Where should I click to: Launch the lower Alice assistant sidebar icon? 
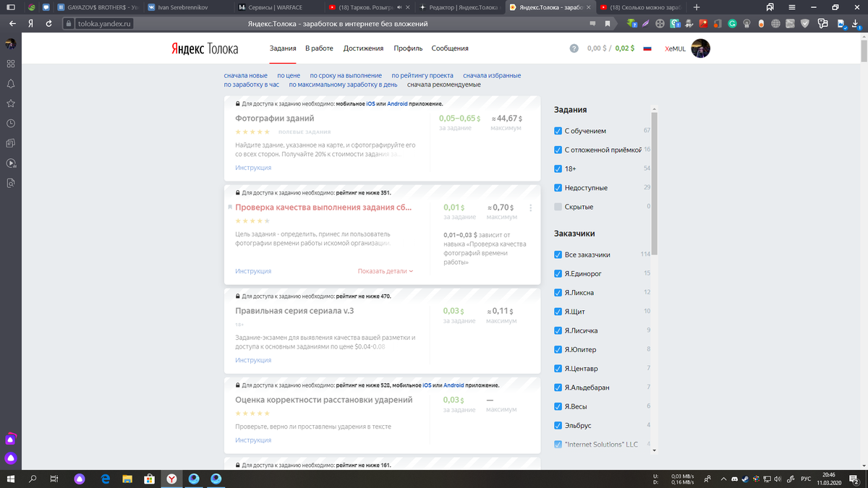[11, 458]
